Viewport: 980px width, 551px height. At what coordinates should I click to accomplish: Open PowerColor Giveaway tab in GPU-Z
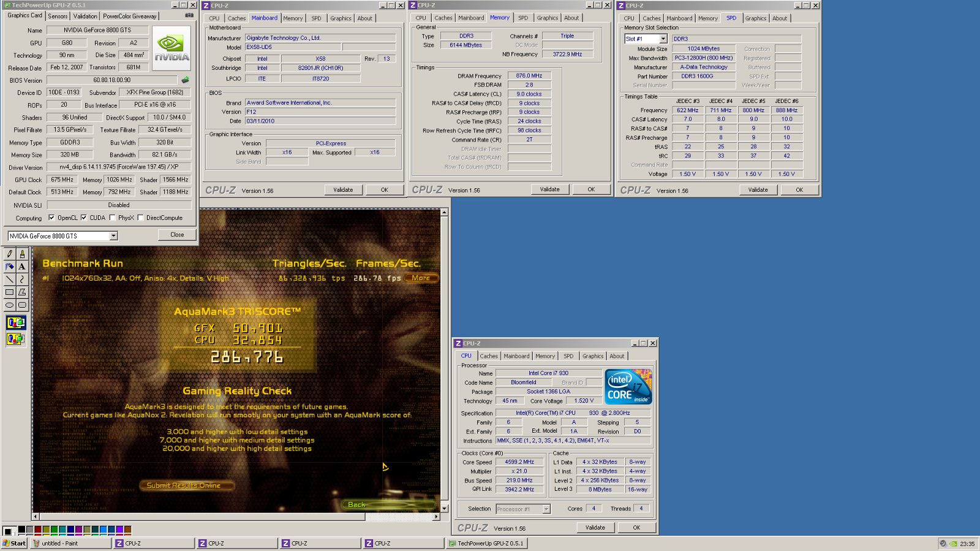point(130,17)
